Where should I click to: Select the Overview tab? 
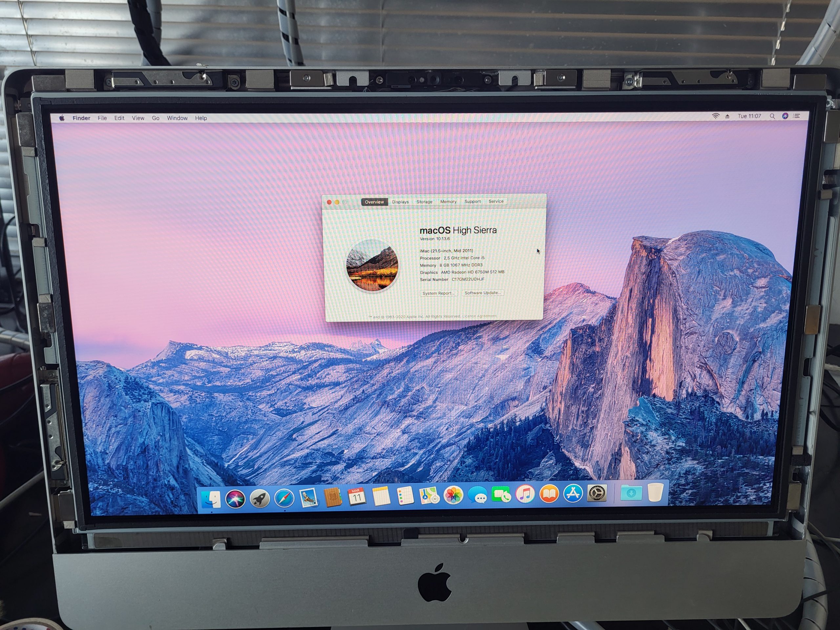pyautogui.click(x=374, y=202)
